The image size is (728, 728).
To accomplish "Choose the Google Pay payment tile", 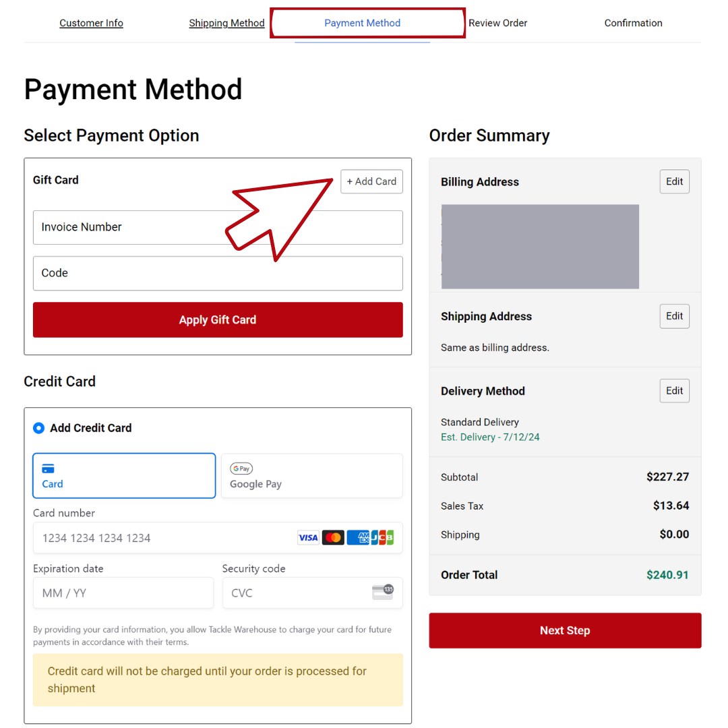I will coord(311,476).
